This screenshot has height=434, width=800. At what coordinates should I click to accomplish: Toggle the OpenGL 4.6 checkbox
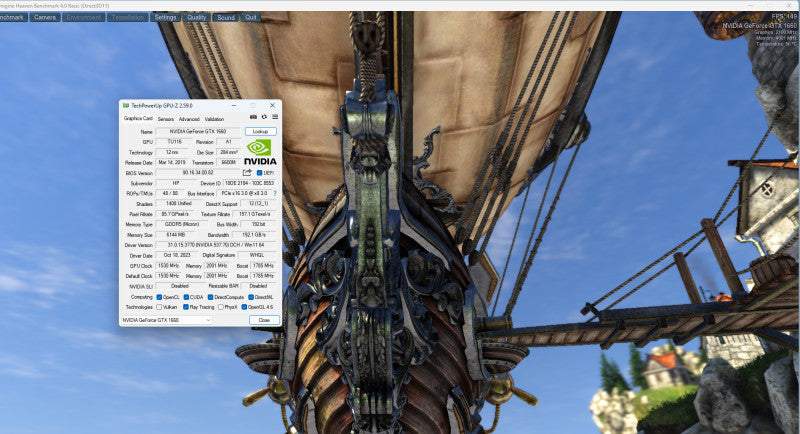click(x=244, y=307)
